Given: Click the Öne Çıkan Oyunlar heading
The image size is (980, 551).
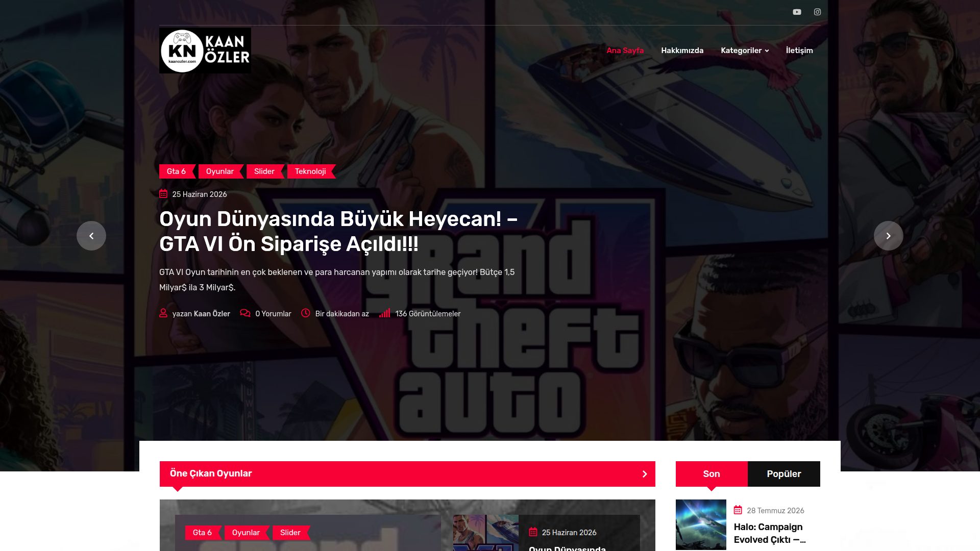Looking at the screenshot, I should click(211, 473).
